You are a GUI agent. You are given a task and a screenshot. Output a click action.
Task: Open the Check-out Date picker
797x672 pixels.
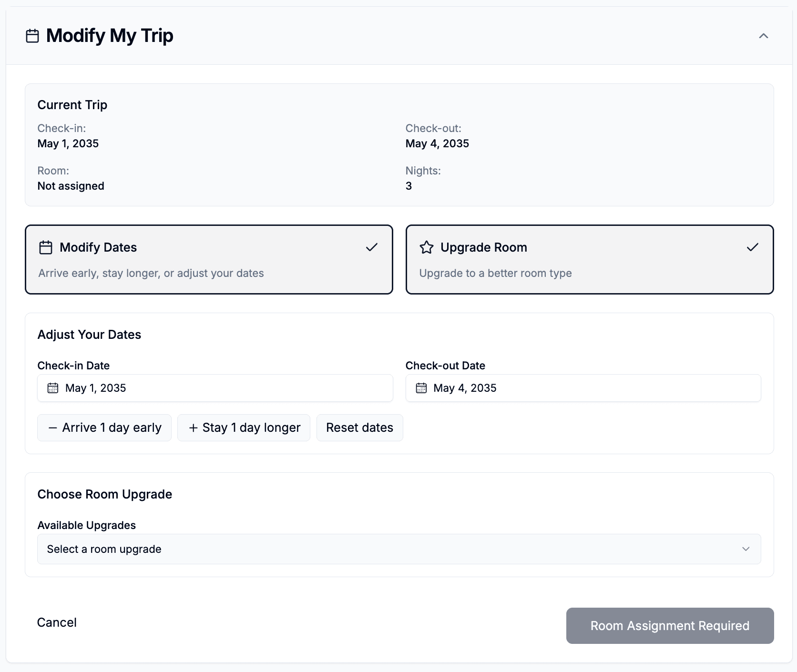coord(583,388)
